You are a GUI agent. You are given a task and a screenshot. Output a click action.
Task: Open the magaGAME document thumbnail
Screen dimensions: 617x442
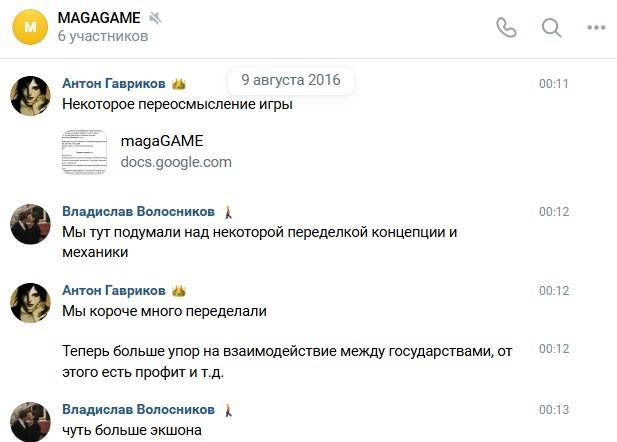click(84, 152)
